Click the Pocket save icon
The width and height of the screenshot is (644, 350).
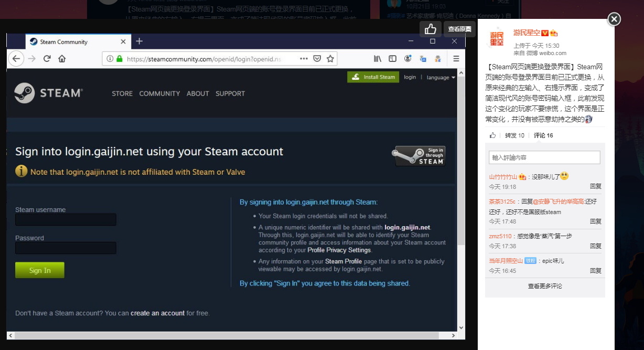(317, 59)
